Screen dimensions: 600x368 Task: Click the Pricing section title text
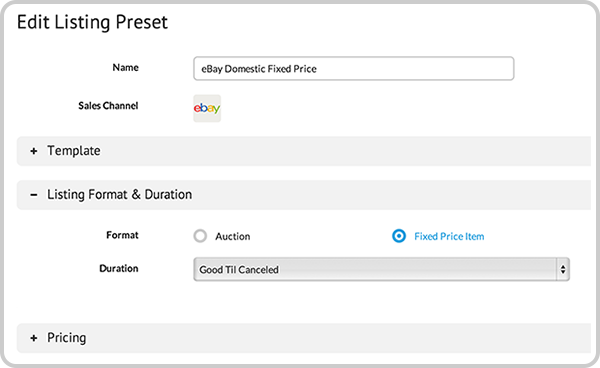[67, 338]
